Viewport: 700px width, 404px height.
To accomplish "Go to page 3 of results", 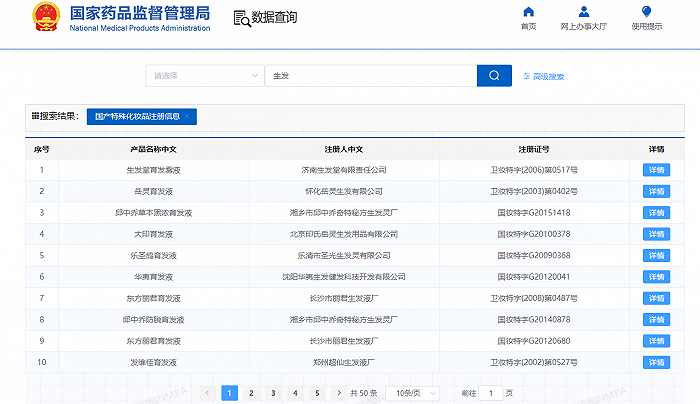I will pos(273,393).
